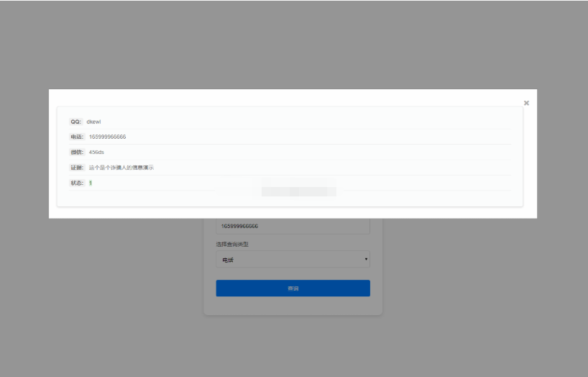Click the dropdown arrow of query type
Image resolution: width=588 pixels, height=377 pixels.
click(x=365, y=259)
